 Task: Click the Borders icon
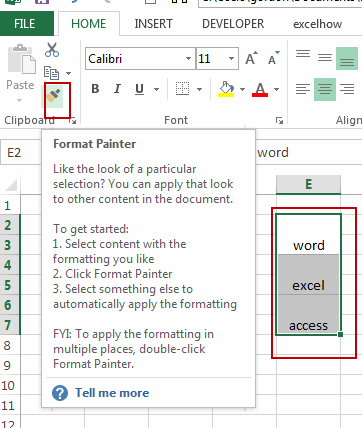pos(183,89)
